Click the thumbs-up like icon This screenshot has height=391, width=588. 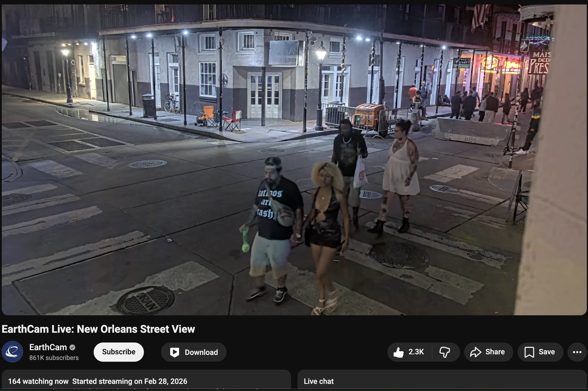(x=398, y=352)
